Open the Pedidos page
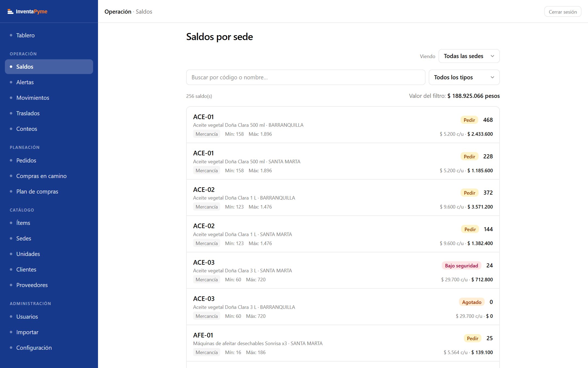Image resolution: width=588 pixels, height=368 pixels. click(49, 161)
